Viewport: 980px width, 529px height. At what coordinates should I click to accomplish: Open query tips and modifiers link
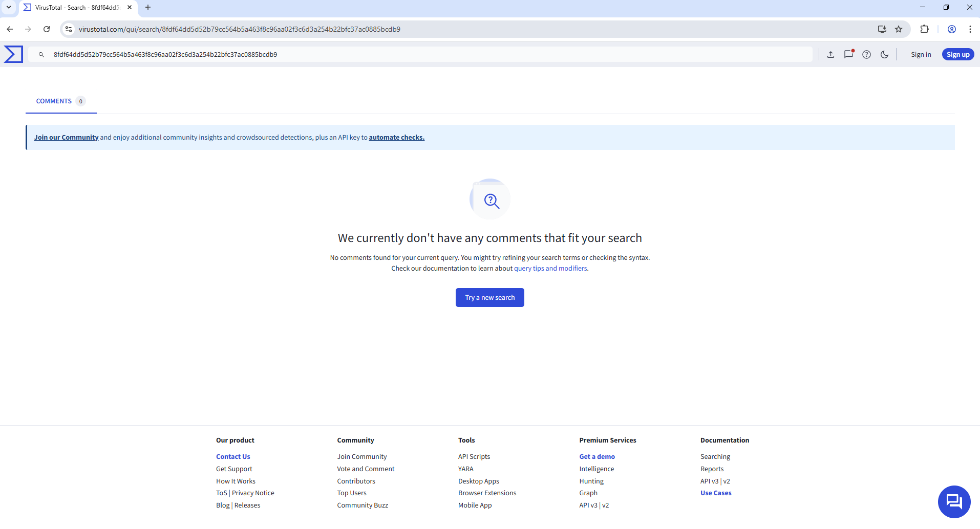[550, 269]
